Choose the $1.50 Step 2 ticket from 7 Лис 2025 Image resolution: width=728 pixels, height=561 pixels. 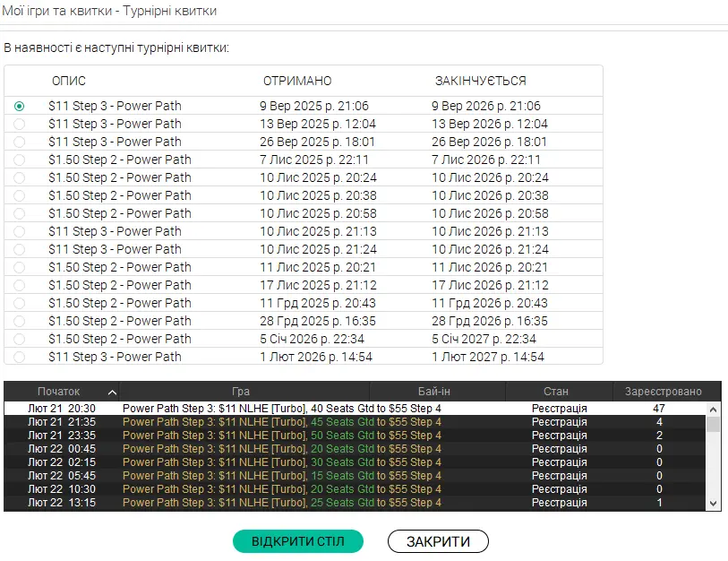tap(20, 160)
